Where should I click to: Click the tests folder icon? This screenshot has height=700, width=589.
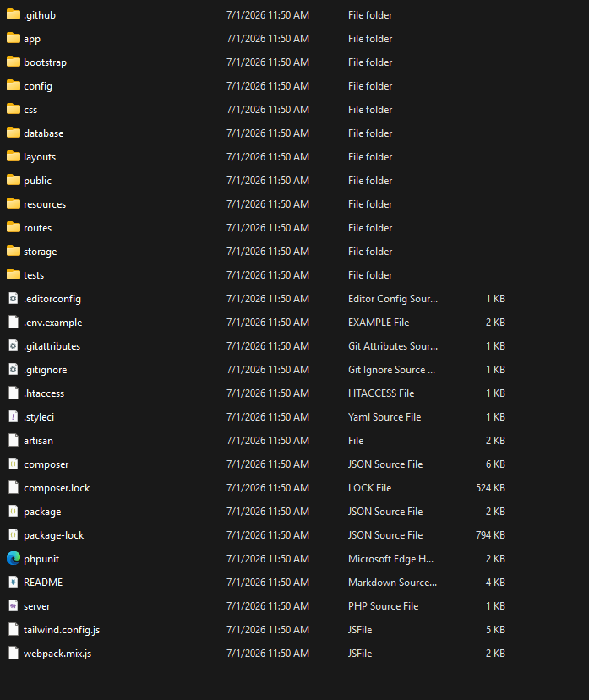click(x=14, y=275)
